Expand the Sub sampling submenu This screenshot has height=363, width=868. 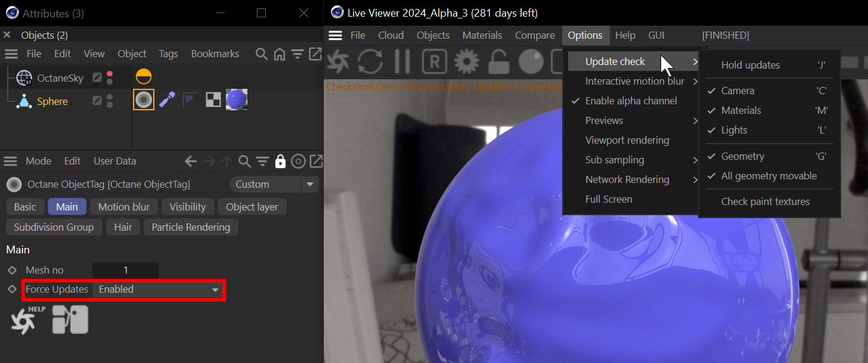coord(632,160)
